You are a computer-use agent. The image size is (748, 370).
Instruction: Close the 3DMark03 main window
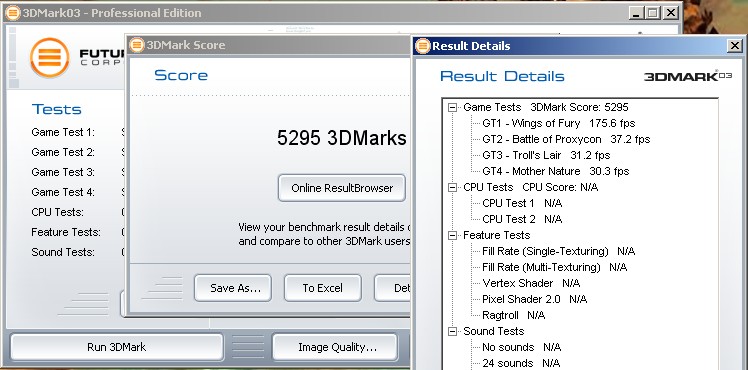[671, 13]
